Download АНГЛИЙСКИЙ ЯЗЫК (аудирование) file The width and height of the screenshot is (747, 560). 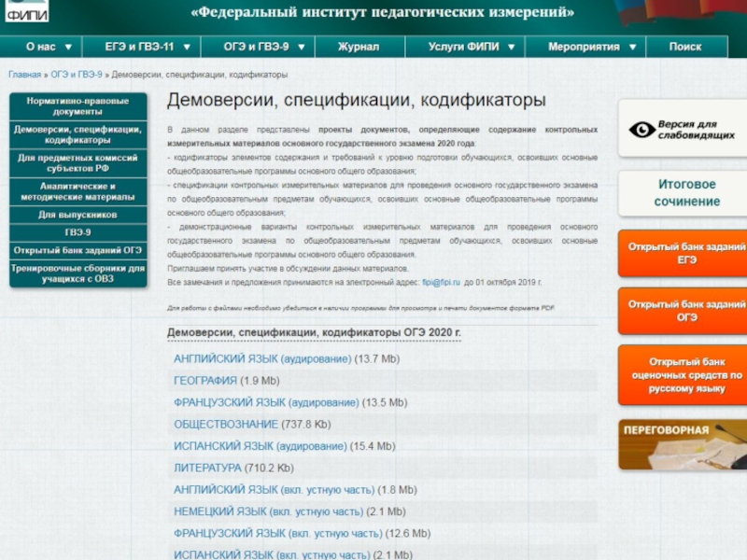click(x=262, y=359)
